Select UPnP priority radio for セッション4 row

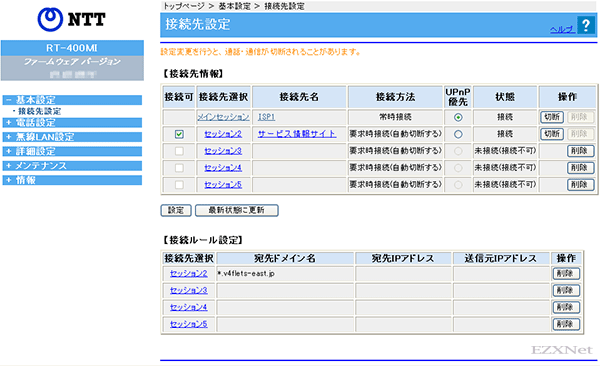(x=458, y=168)
